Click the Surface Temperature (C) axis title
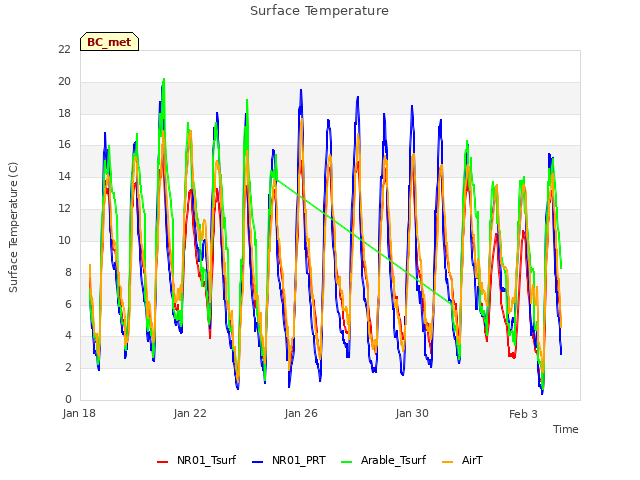This screenshot has height=480, width=640. pyautogui.click(x=13, y=227)
